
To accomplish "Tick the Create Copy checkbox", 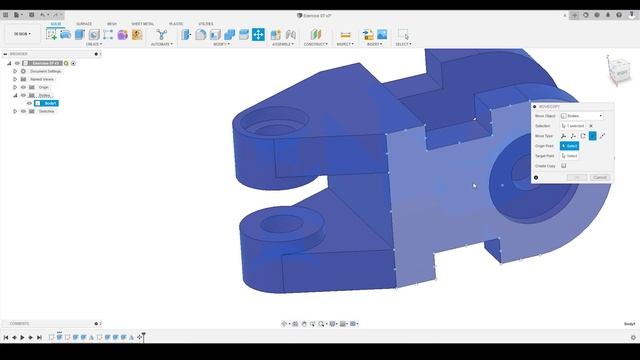I will (564, 166).
